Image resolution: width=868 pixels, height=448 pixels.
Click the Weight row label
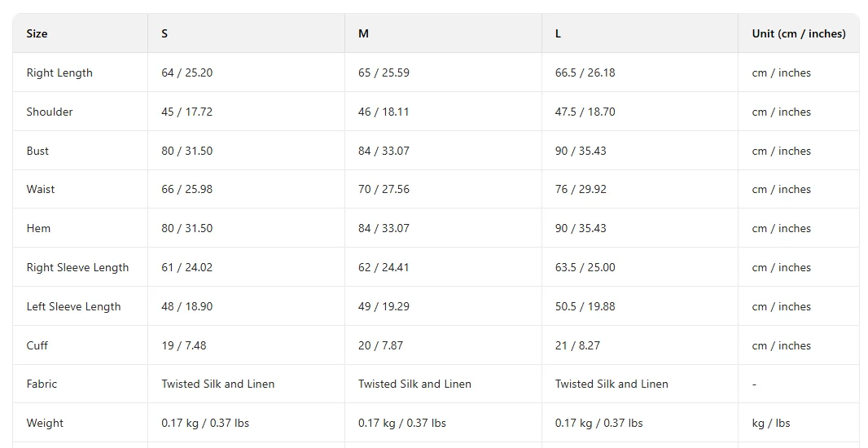point(45,423)
